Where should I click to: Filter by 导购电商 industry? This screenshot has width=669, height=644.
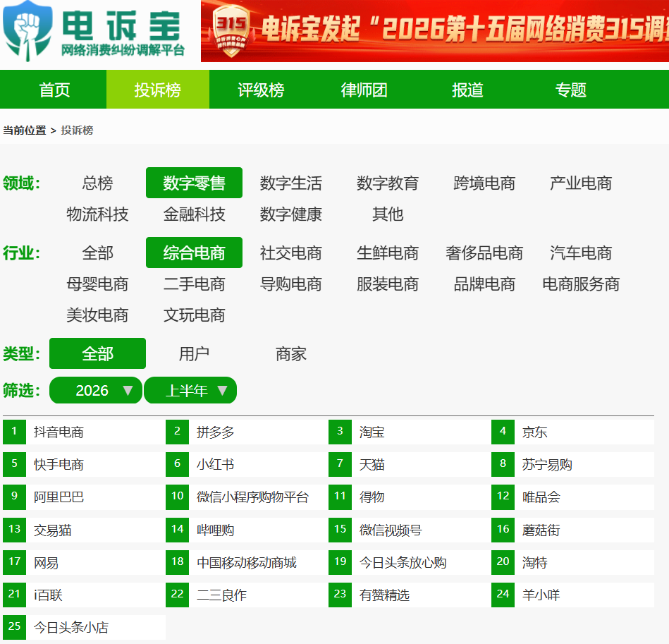[291, 284]
